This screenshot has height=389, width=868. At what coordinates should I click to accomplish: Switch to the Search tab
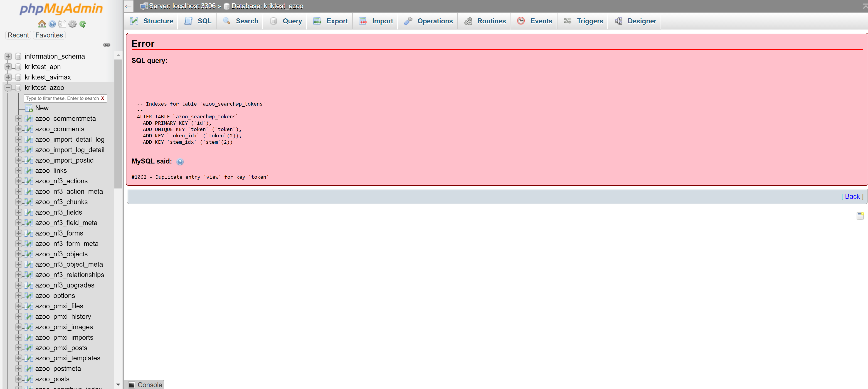240,21
